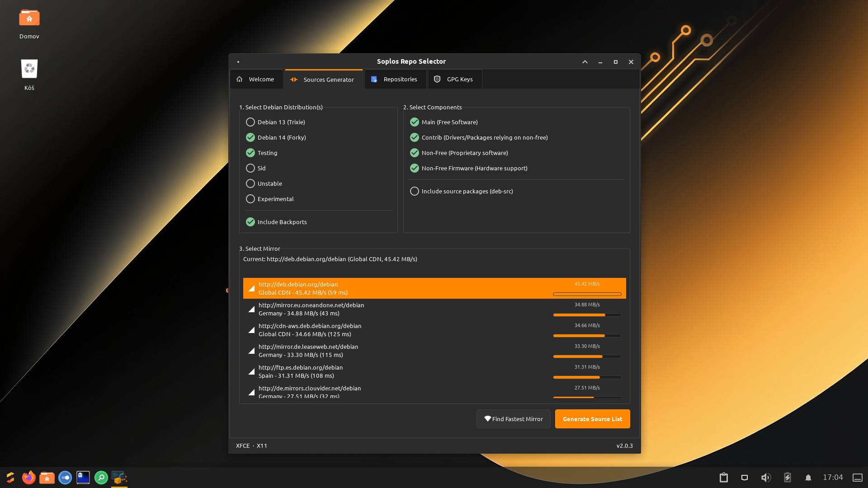This screenshot has height=488, width=868.
Task: Click the upward chevron title bar button
Action: coord(585,62)
